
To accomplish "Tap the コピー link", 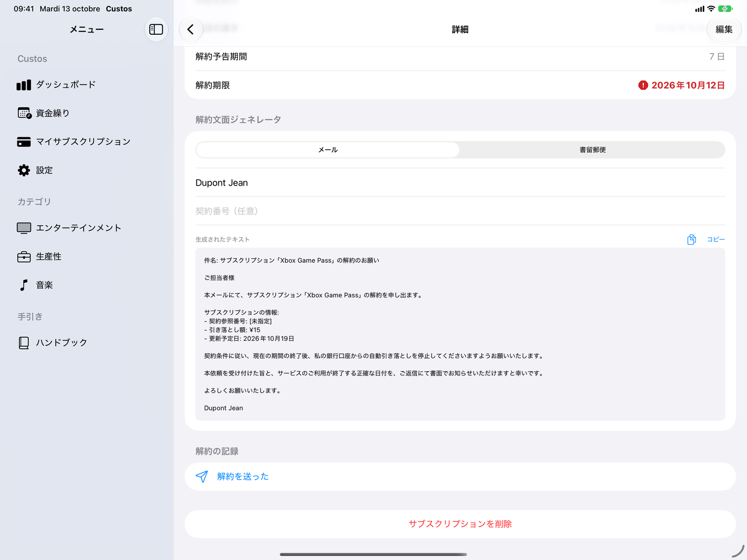I will pos(716,239).
